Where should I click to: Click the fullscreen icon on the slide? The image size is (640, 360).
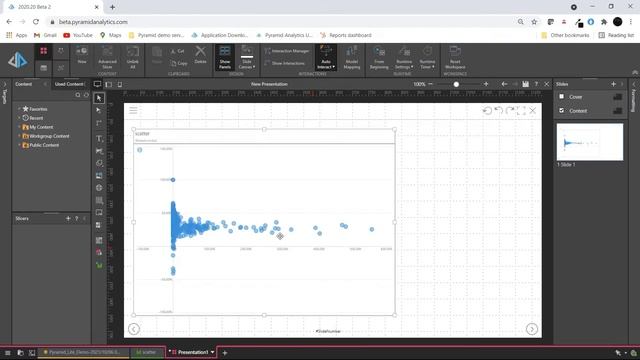(x=521, y=111)
